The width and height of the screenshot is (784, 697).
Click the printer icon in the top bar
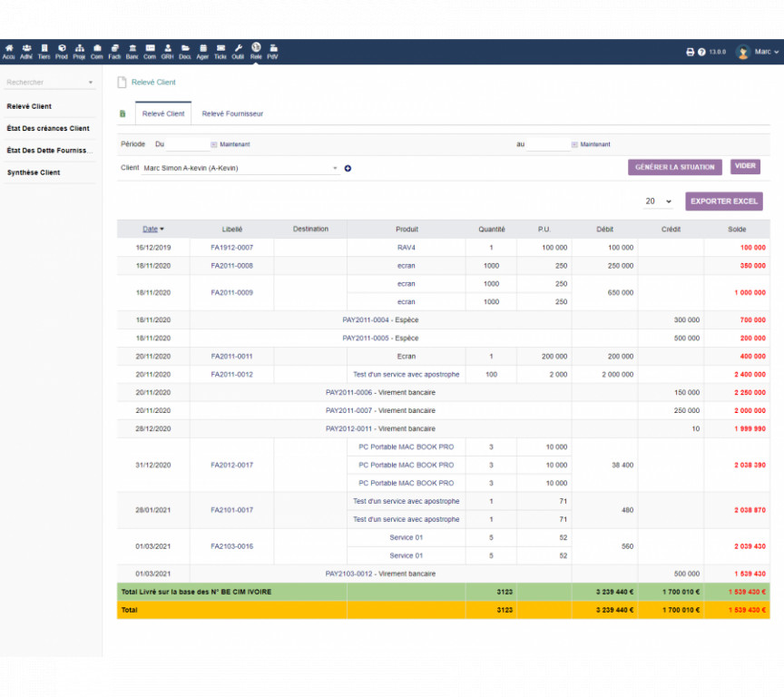690,53
